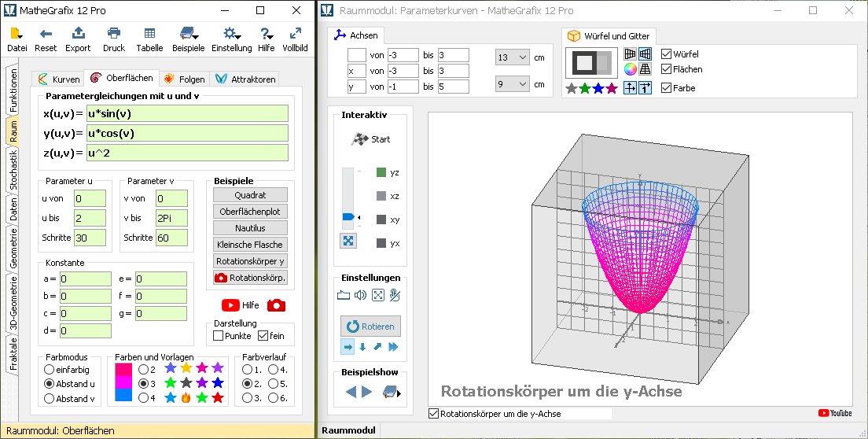Switch to the Kurven tab
Screen dimensions: 868x439
59,79
